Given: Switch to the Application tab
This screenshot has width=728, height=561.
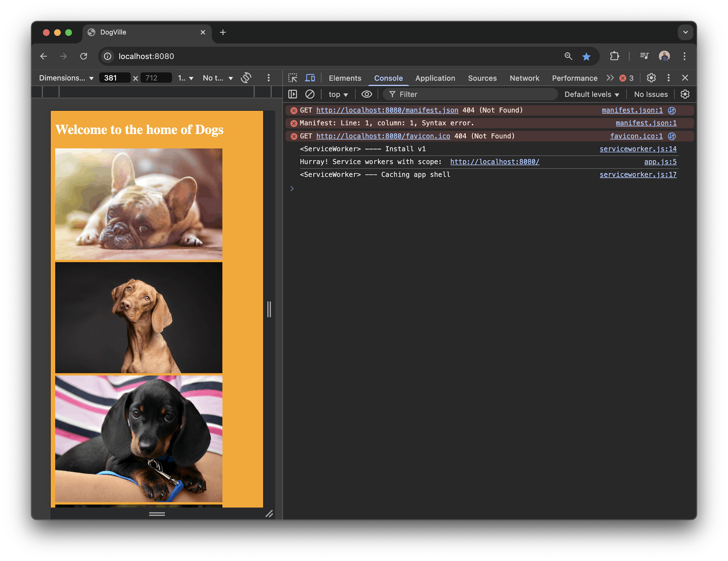Looking at the screenshot, I should (435, 78).
